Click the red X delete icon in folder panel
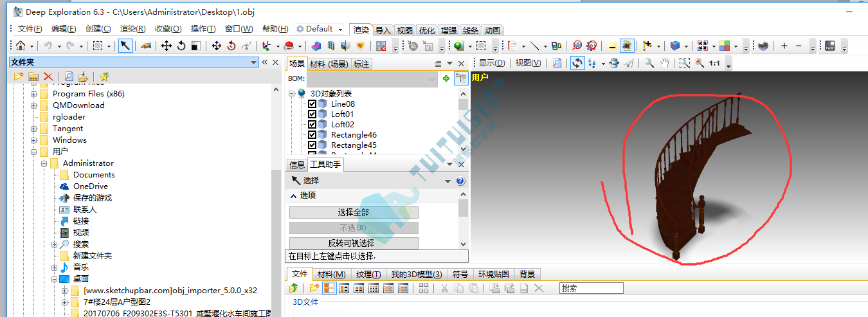Image resolution: width=868 pixels, height=317 pixels. tap(48, 77)
